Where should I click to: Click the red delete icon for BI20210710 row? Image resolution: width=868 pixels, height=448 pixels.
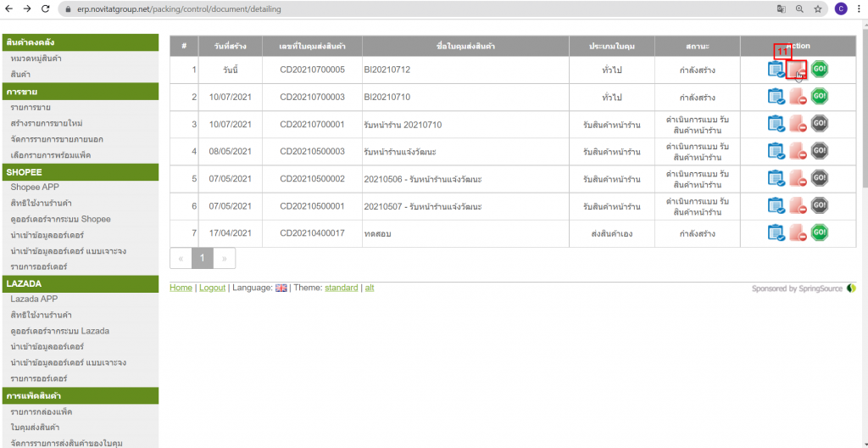tap(798, 98)
